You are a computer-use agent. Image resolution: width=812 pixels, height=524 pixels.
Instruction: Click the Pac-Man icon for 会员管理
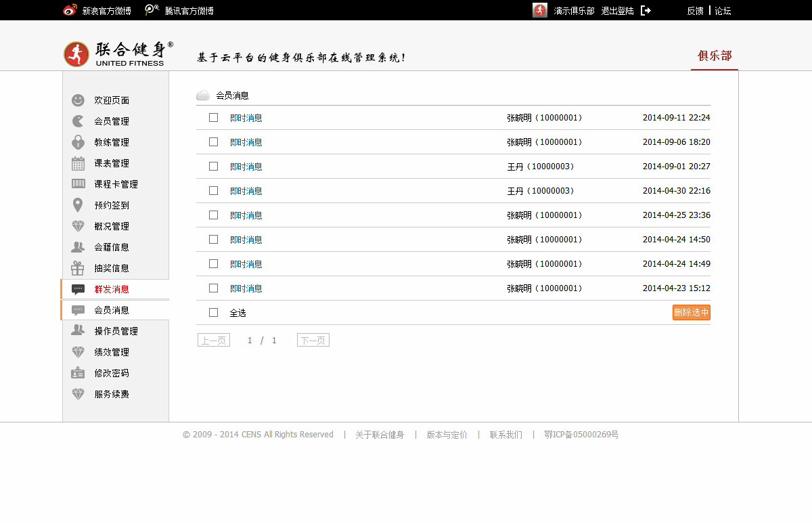coord(78,121)
